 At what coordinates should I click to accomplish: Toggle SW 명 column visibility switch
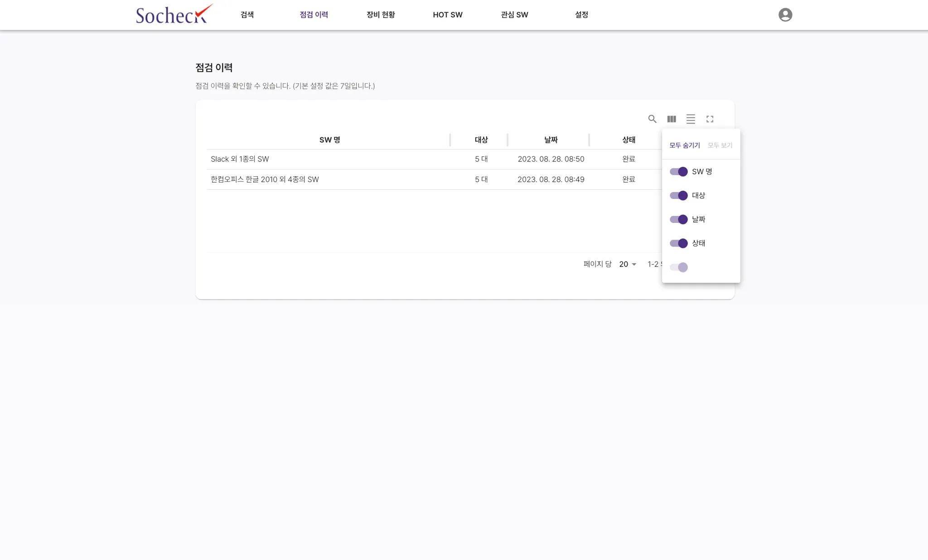(679, 172)
